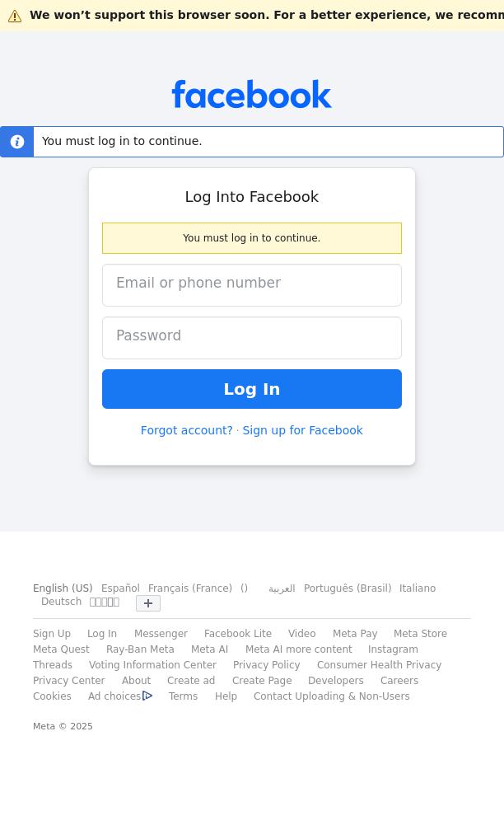This screenshot has height=825, width=504.
Task: Focus the Email or phone number field
Action: (251, 284)
